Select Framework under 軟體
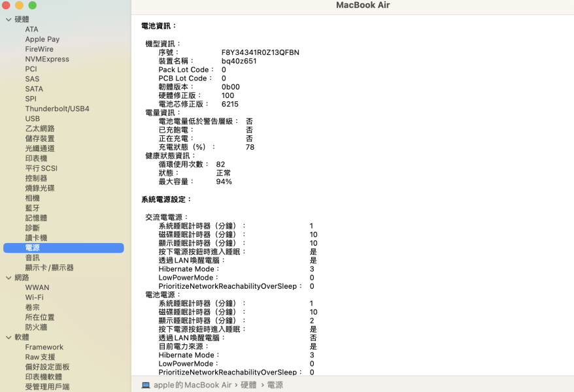The height and width of the screenshot is (392, 574). click(x=44, y=347)
